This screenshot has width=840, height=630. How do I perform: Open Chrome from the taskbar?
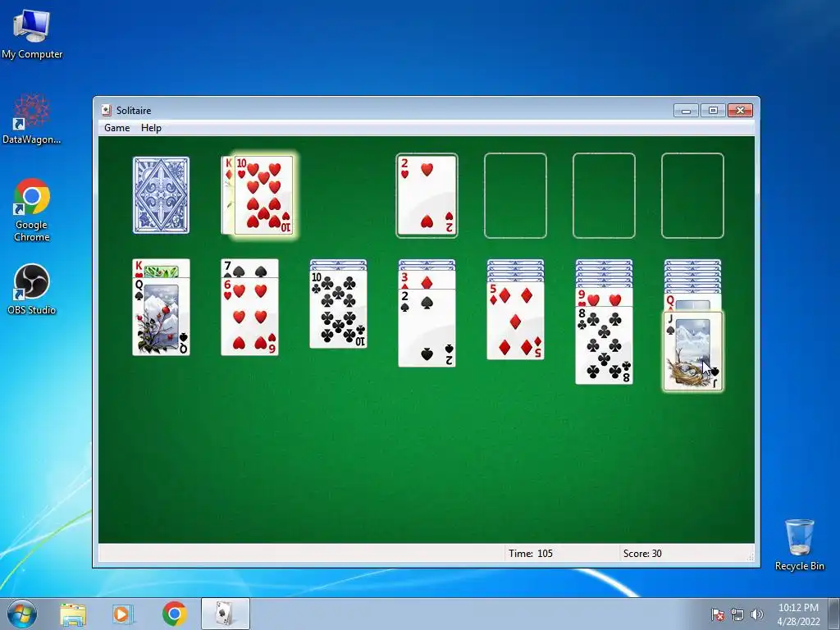click(x=175, y=614)
